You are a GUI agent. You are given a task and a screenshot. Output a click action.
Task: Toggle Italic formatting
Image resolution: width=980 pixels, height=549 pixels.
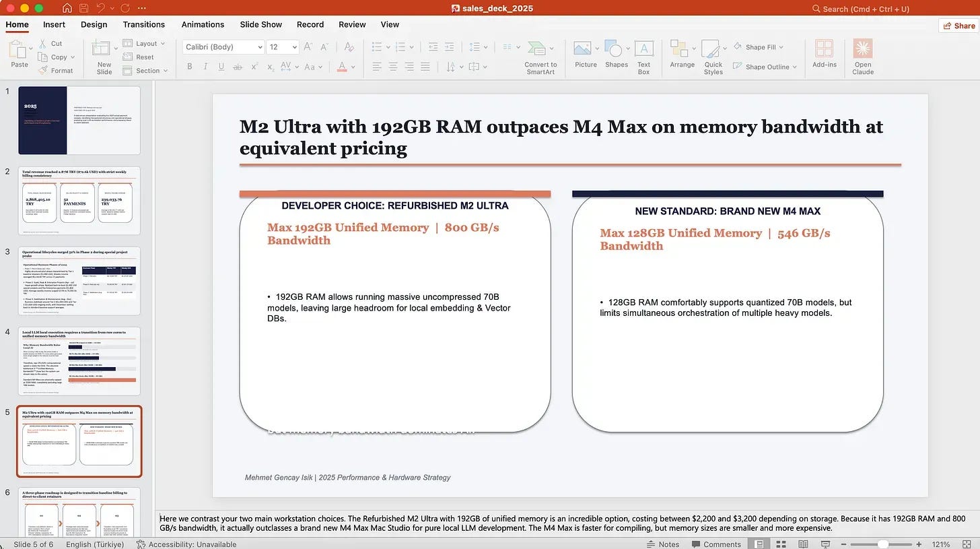point(207,67)
